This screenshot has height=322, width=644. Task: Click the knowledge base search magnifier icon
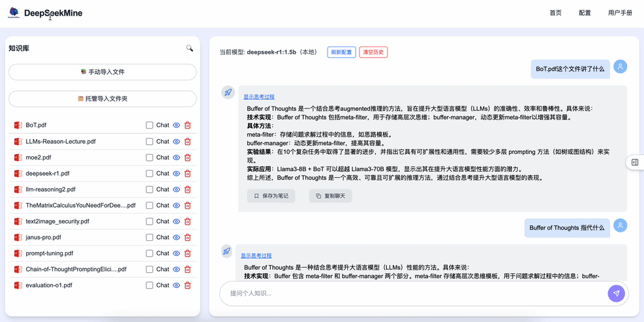coord(190,48)
